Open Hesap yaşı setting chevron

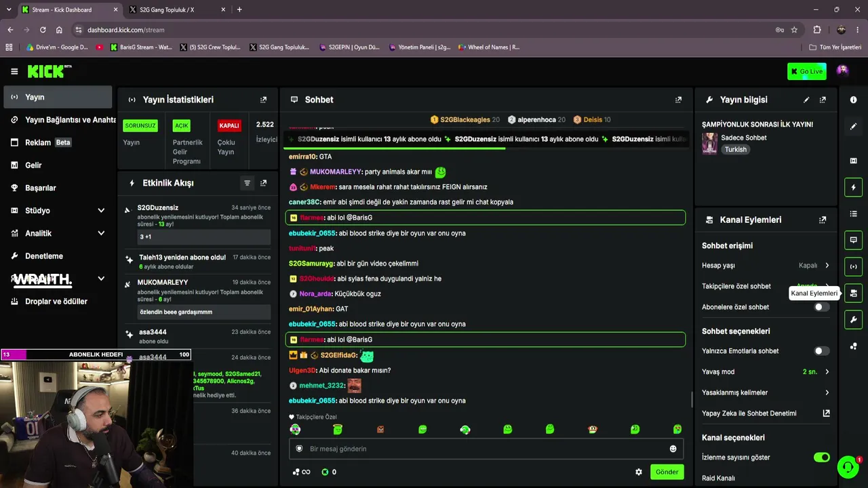(827, 266)
